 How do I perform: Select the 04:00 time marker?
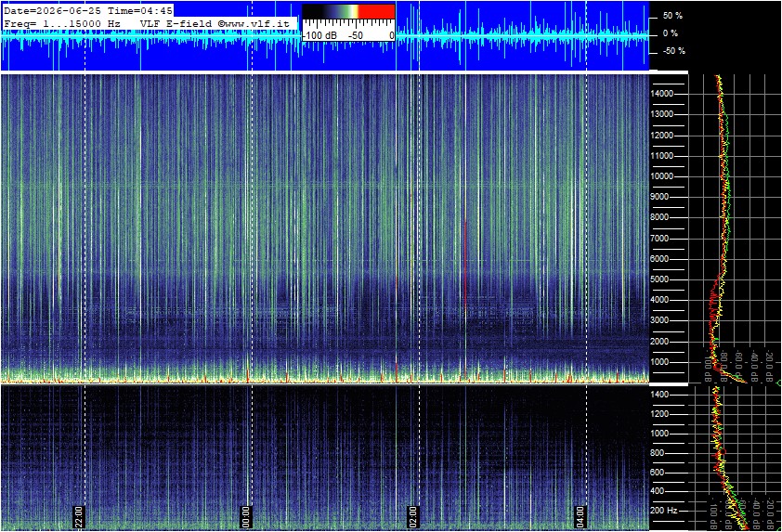click(x=580, y=517)
